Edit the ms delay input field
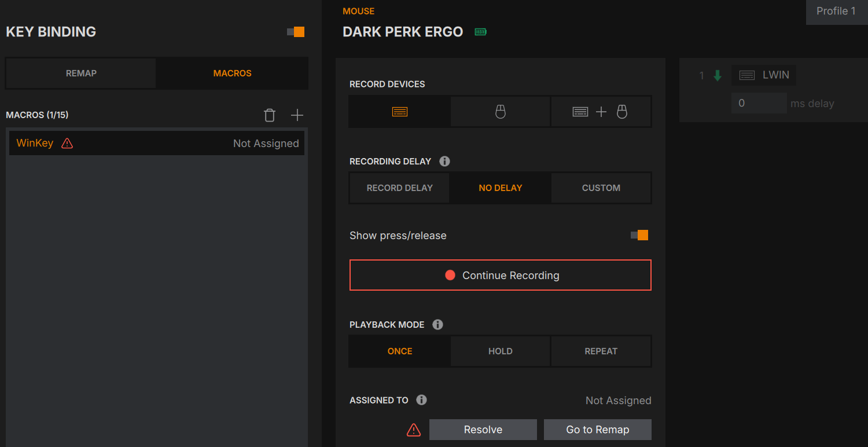Screen dimensions: 868x447 tap(759, 103)
